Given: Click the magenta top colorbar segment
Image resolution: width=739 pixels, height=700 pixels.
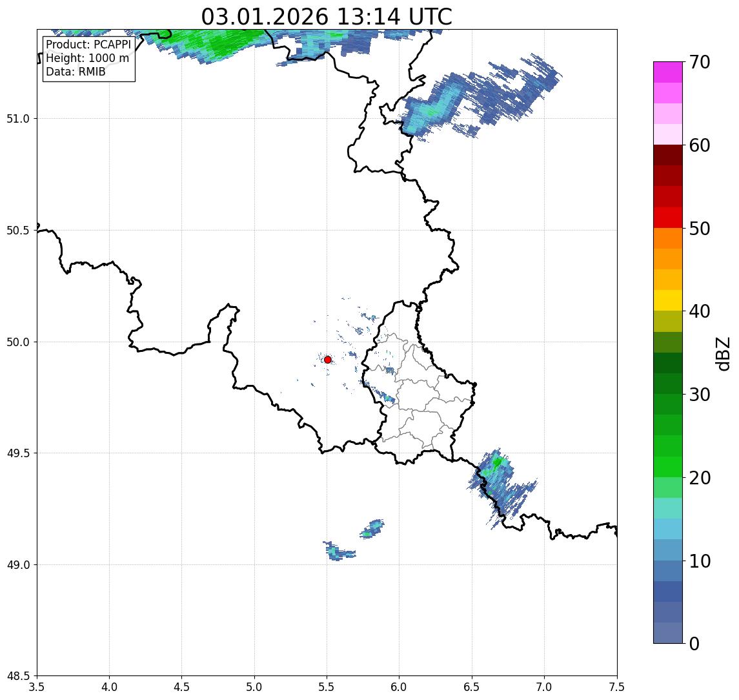Looking at the screenshot, I should pos(668,72).
